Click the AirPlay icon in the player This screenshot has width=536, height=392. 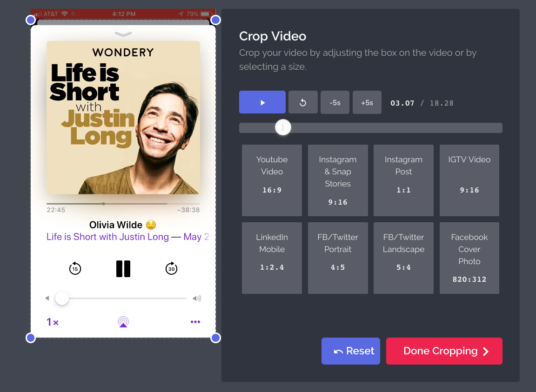click(123, 322)
